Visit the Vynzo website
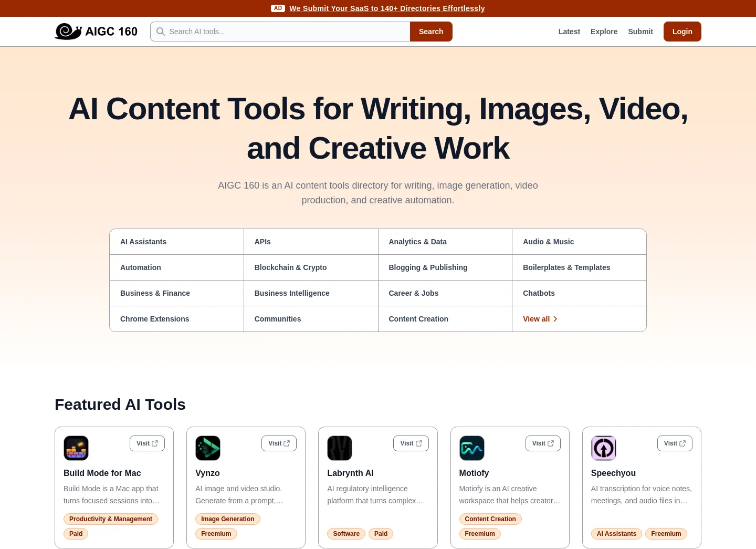Viewport: 756px width, 549px height. [x=279, y=443]
